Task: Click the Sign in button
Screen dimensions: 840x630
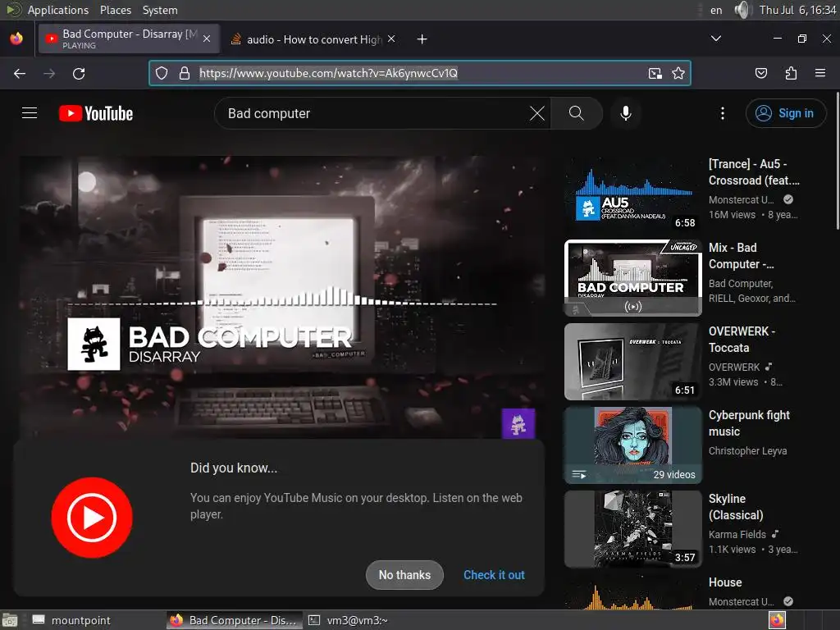Action: pyautogui.click(x=786, y=113)
